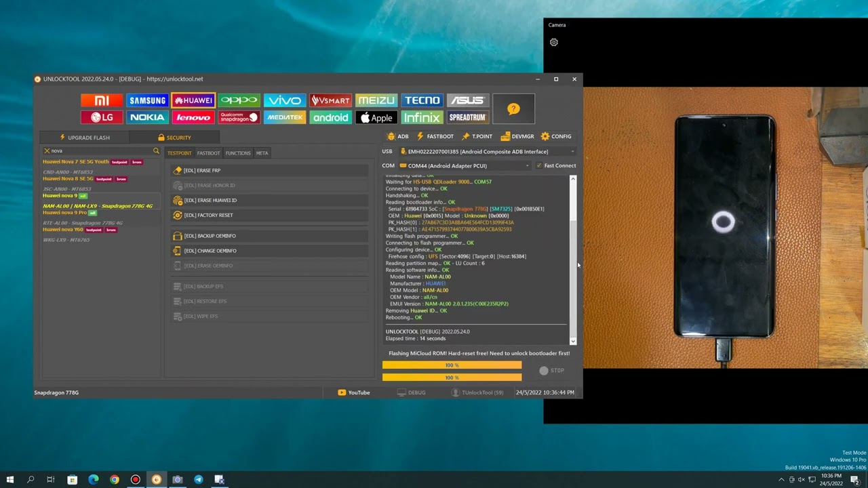Open Google Chrome from the taskbar

(x=115, y=480)
